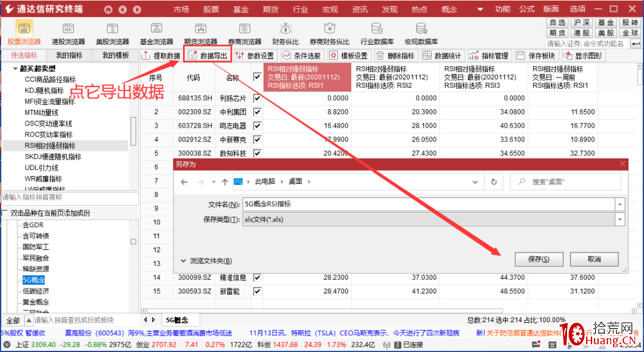Toggle the checkbox for 新雷能
Screen dimensions: 644x352
258,291
